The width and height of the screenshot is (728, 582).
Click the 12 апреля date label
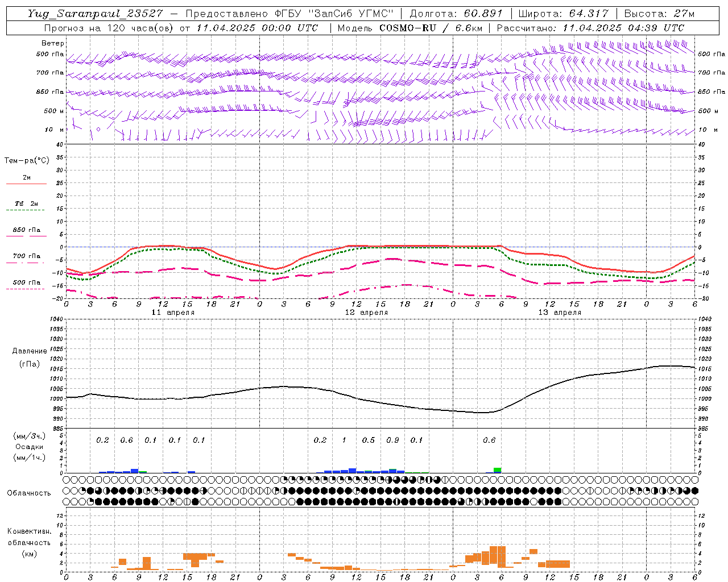[x=366, y=313]
